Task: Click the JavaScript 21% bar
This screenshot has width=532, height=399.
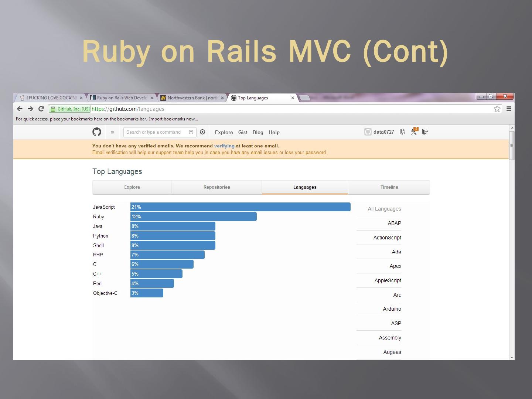Action: (x=241, y=207)
